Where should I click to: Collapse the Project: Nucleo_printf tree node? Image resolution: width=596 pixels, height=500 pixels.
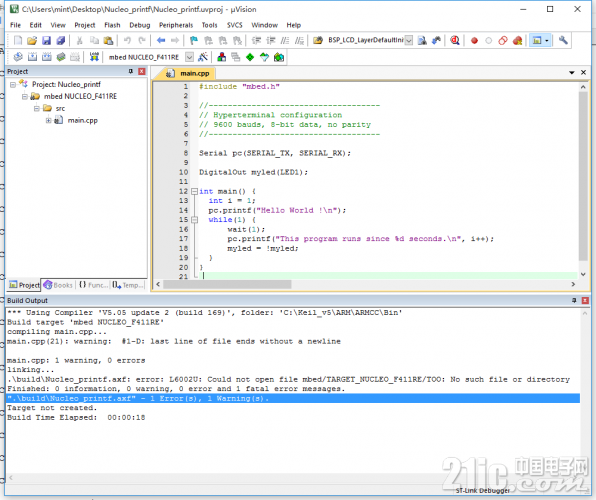click(x=13, y=84)
